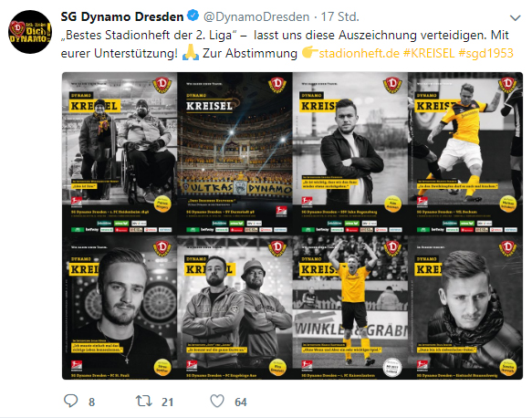Open the stadionheft.de link
Screen dimensions: 532x418
pyautogui.click(x=359, y=53)
